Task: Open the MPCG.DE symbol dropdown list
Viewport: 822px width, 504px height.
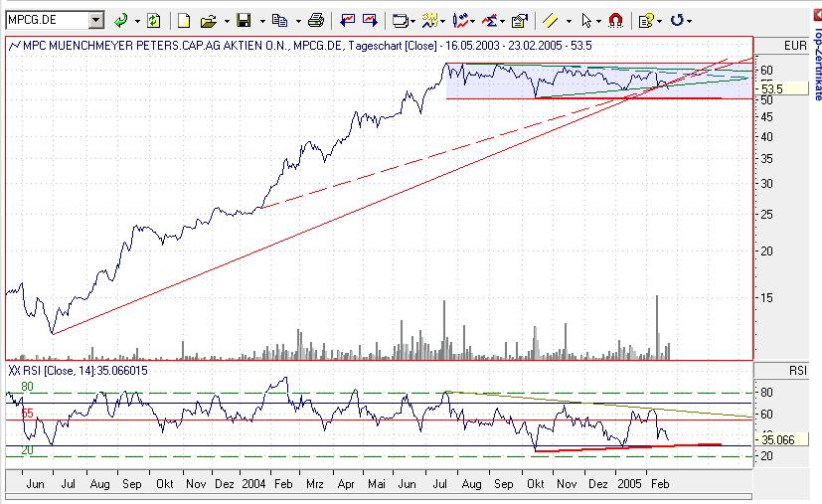Action: [96, 21]
